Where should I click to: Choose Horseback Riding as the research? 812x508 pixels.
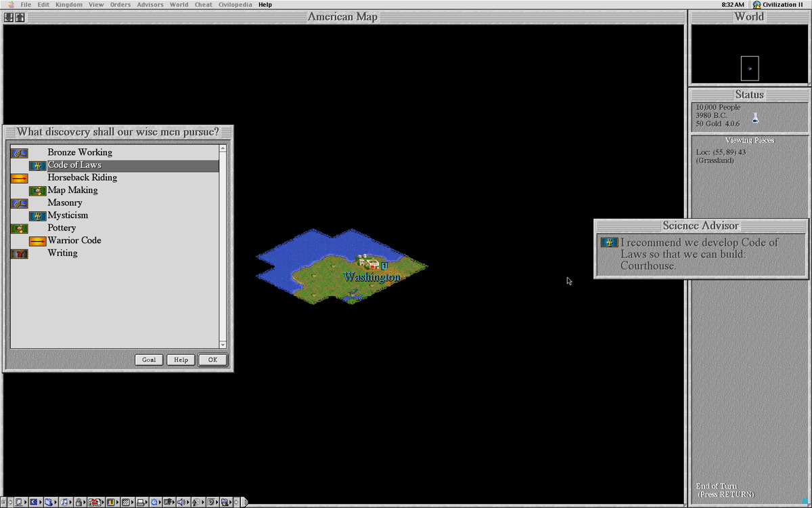coord(114,177)
